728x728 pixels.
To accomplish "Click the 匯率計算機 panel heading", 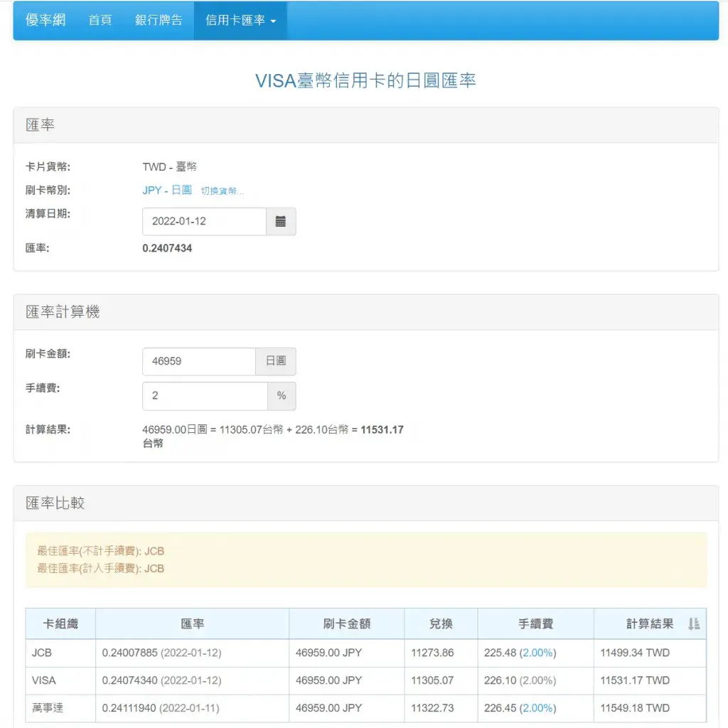I will click(x=63, y=312).
